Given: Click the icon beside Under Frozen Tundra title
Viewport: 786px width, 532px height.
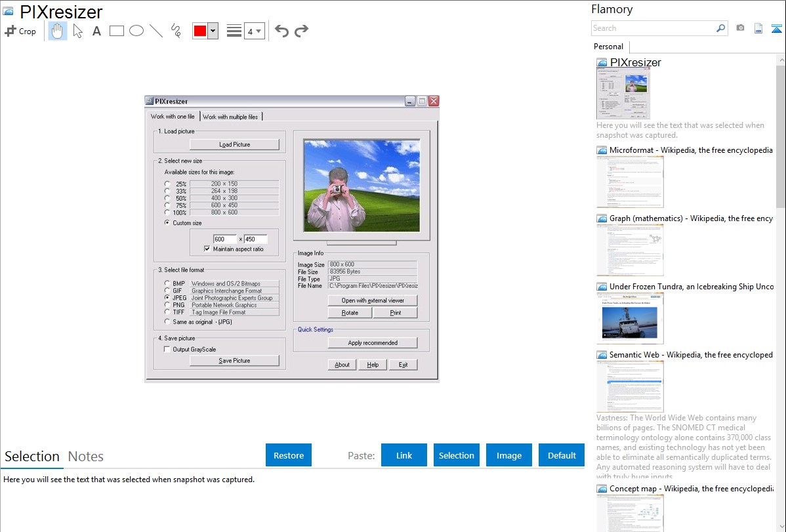Looking at the screenshot, I should [602, 287].
